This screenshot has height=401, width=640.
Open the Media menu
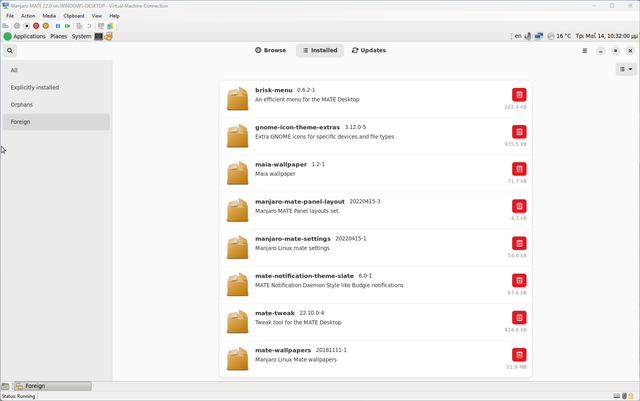[49, 16]
